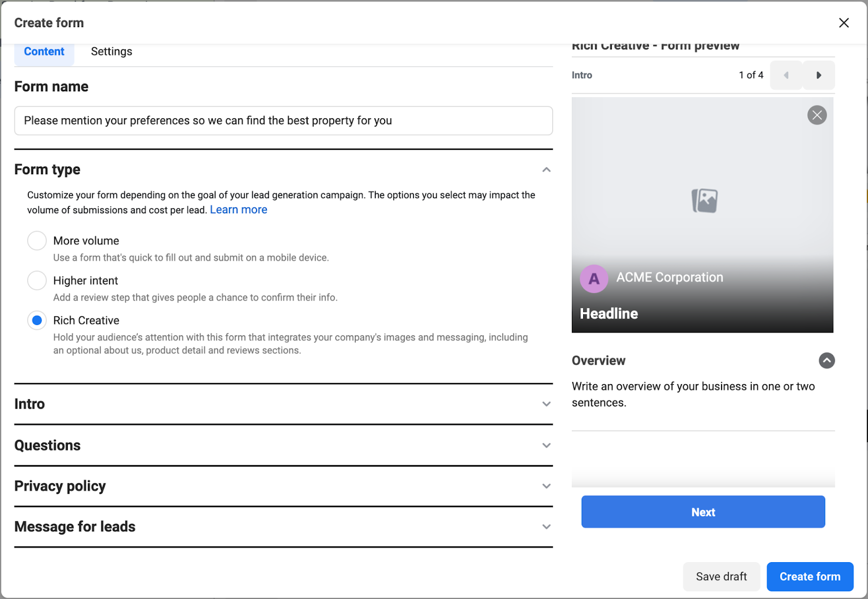Select the More volume form type
This screenshot has width=868, height=599.
coord(36,240)
